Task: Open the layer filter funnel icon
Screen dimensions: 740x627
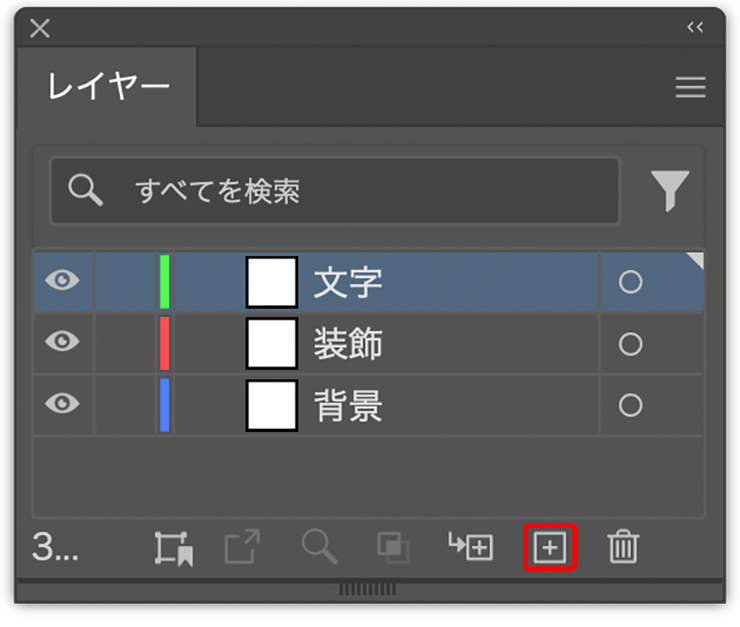Action: (x=670, y=190)
